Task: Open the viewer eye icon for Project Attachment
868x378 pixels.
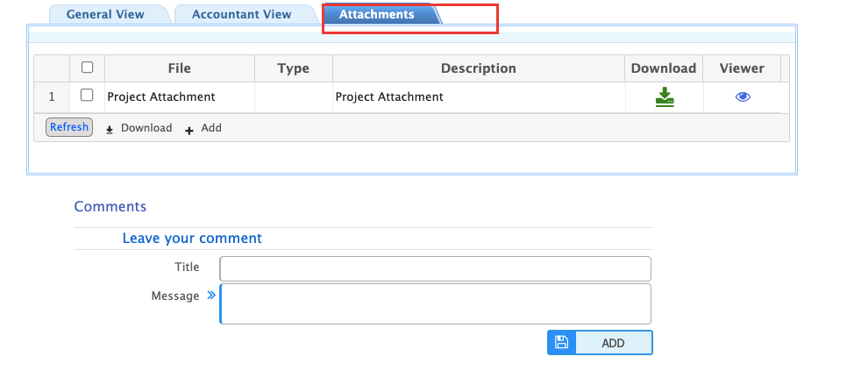Action: click(743, 96)
